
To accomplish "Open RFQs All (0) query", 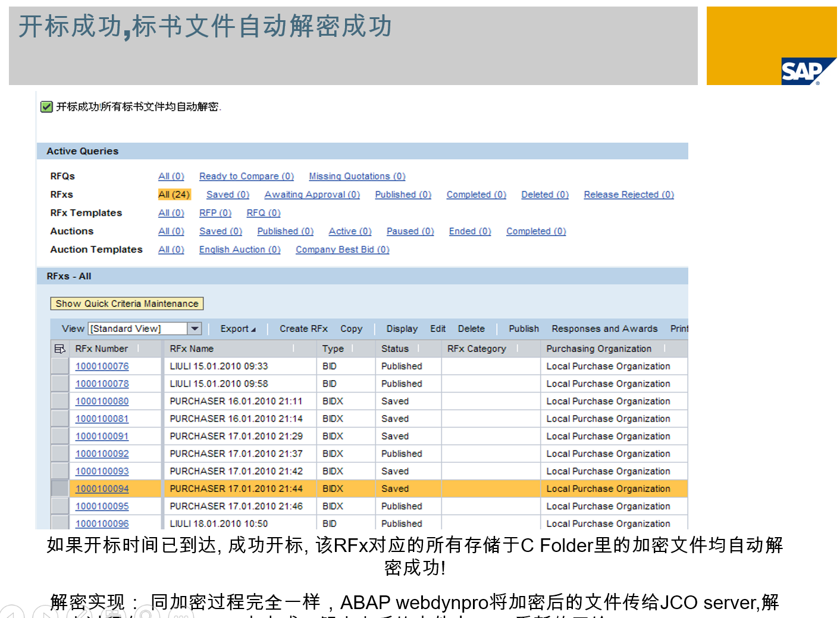I will tap(171, 176).
